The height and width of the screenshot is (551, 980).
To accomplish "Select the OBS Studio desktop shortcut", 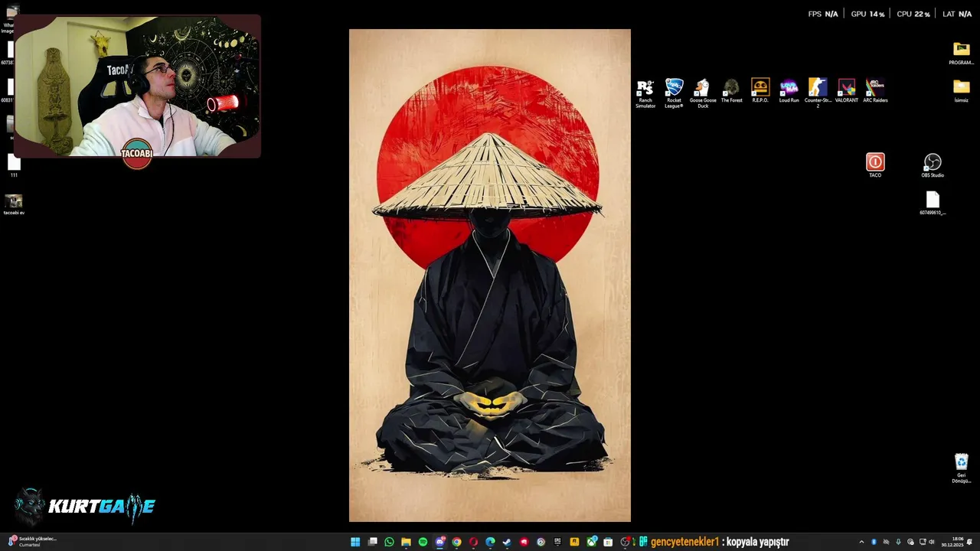I will [933, 165].
